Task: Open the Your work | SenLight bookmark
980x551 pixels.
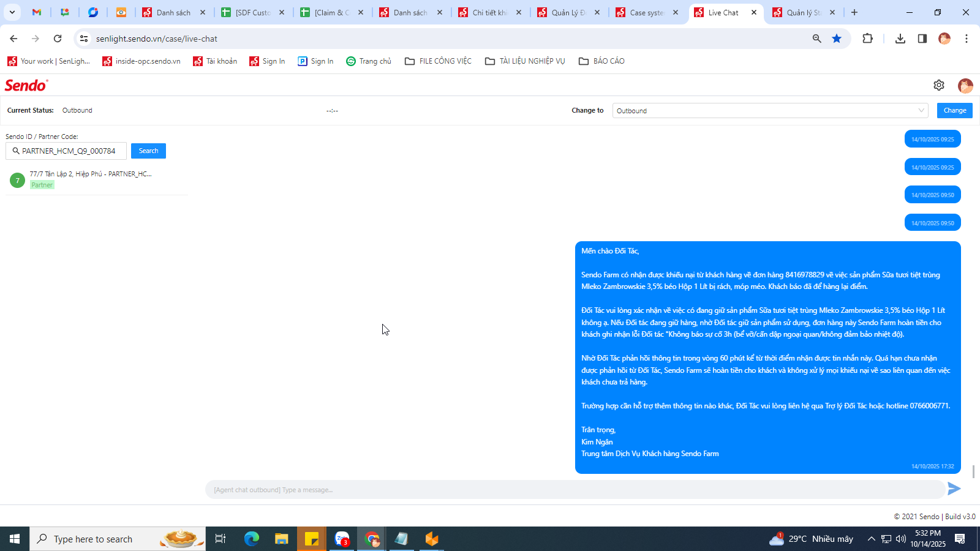Action: (48, 61)
